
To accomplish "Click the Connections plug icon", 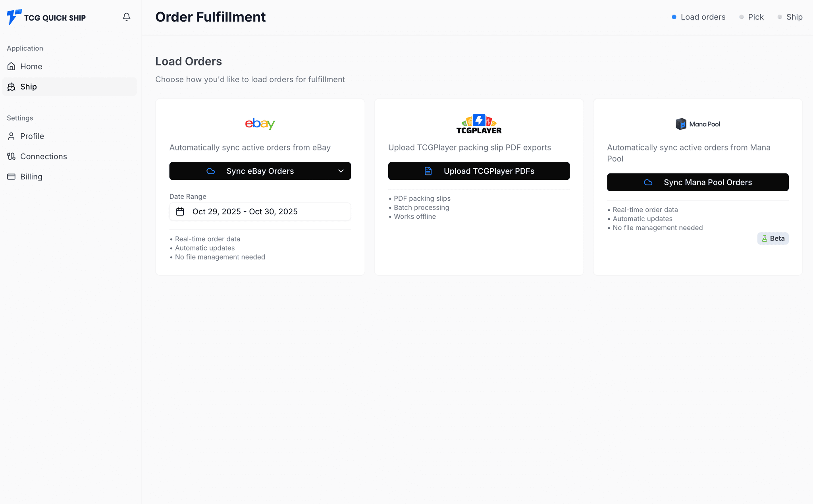I will click(x=11, y=156).
